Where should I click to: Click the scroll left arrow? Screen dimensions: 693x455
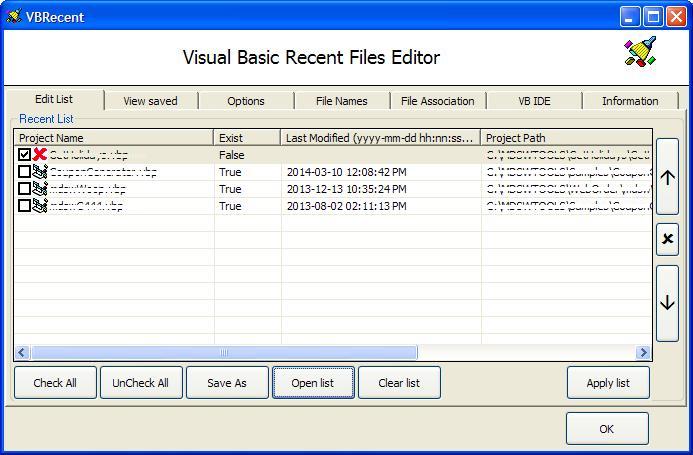point(22,352)
